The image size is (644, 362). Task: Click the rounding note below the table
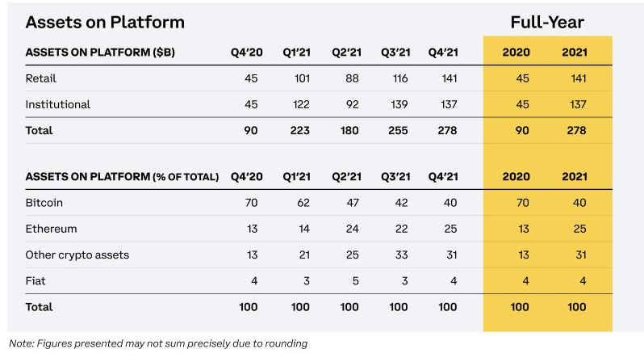coord(158,343)
